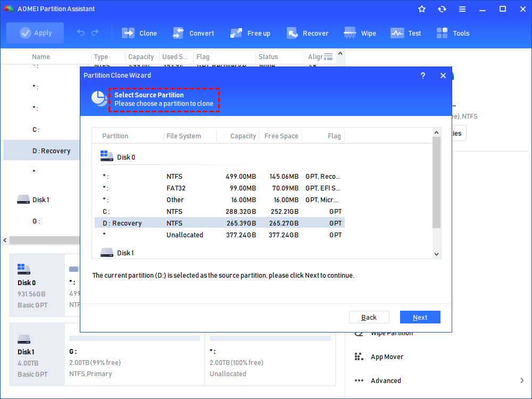Select the NTFS 499.00MB partition row
This screenshot has width=532, height=399.
coord(220,177)
